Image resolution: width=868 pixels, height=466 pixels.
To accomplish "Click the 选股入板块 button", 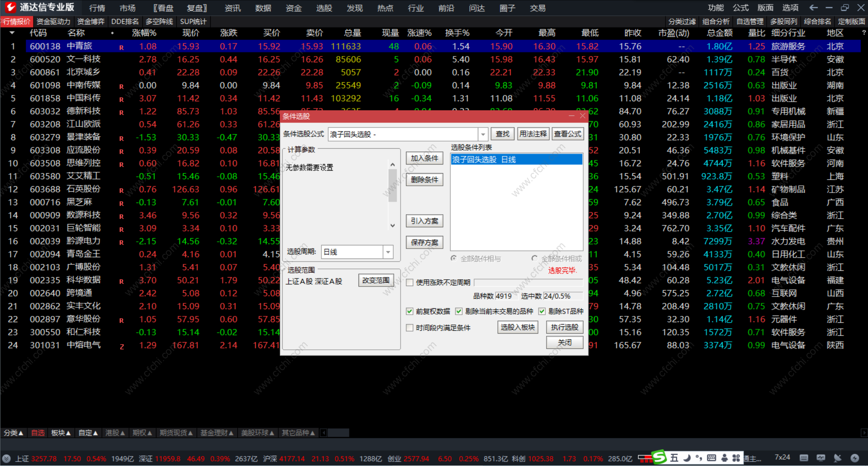I will click(x=518, y=327).
